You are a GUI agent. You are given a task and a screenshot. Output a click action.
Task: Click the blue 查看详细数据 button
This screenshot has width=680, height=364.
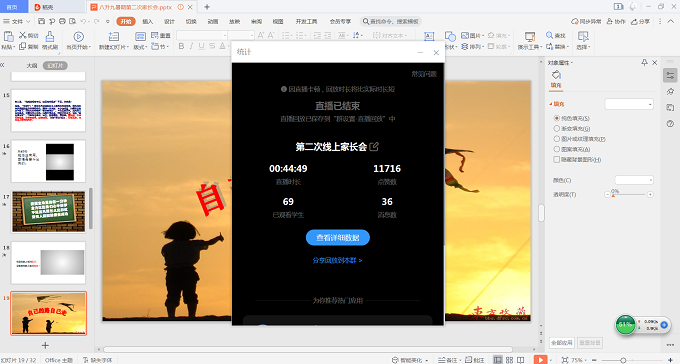[x=338, y=238]
